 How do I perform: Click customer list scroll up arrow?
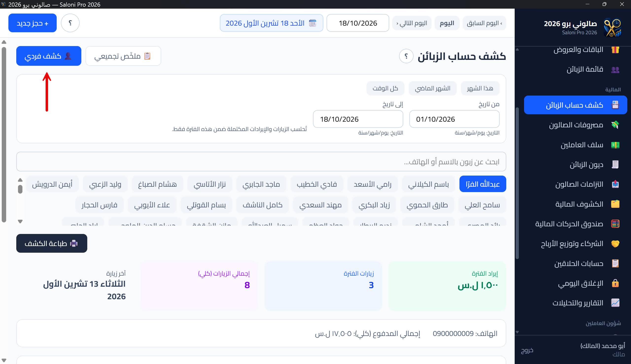pyautogui.click(x=20, y=180)
